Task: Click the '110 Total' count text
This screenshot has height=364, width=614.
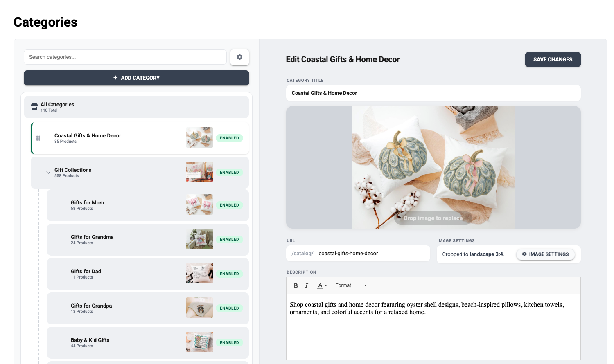Action: coord(49,110)
